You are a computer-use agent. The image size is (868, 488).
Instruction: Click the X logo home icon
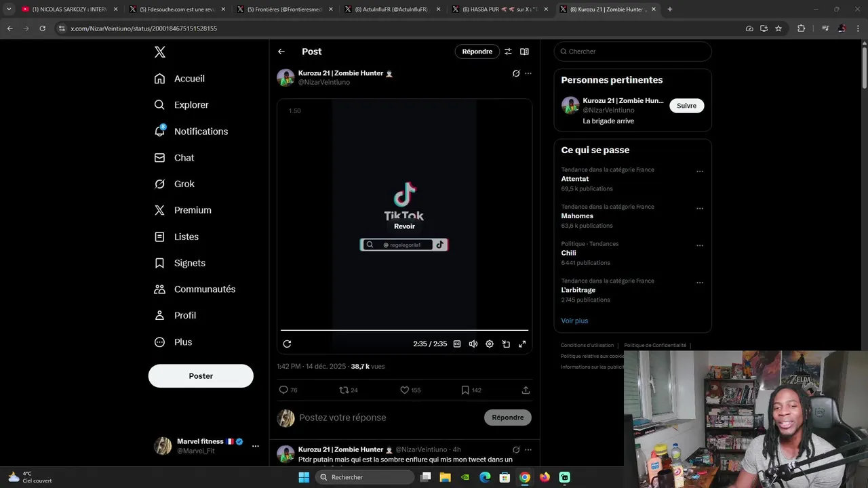click(159, 52)
